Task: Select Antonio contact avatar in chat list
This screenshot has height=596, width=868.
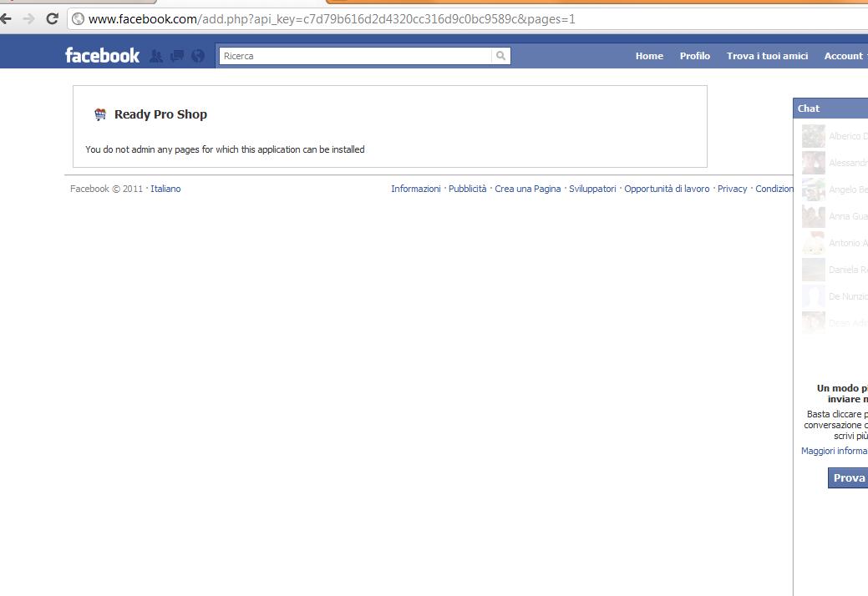Action: 813,243
